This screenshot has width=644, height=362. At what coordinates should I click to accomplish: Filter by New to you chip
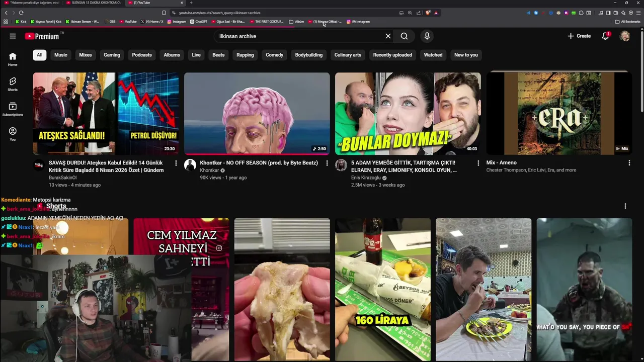(x=466, y=55)
